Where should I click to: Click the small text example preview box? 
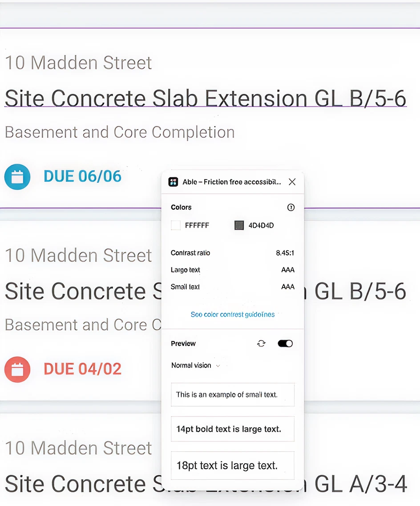click(x=233, y=395)
